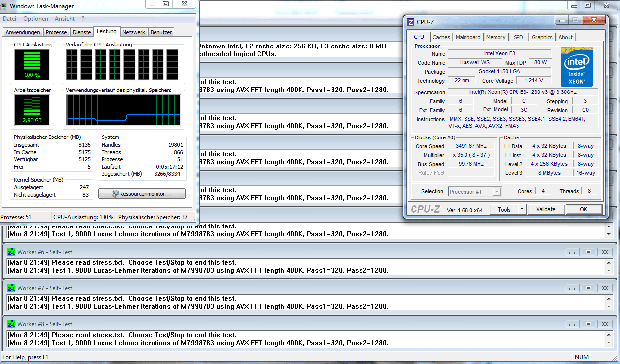The image size is (620, 364).
Task: Click the CPU-Auslastung 100 % usage meter
Action: point(32,64)
